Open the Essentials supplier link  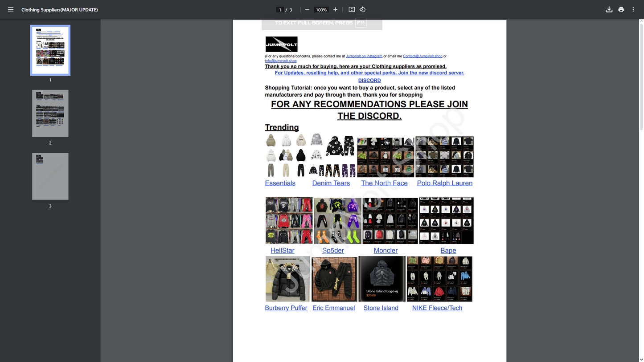coord(280,183)
